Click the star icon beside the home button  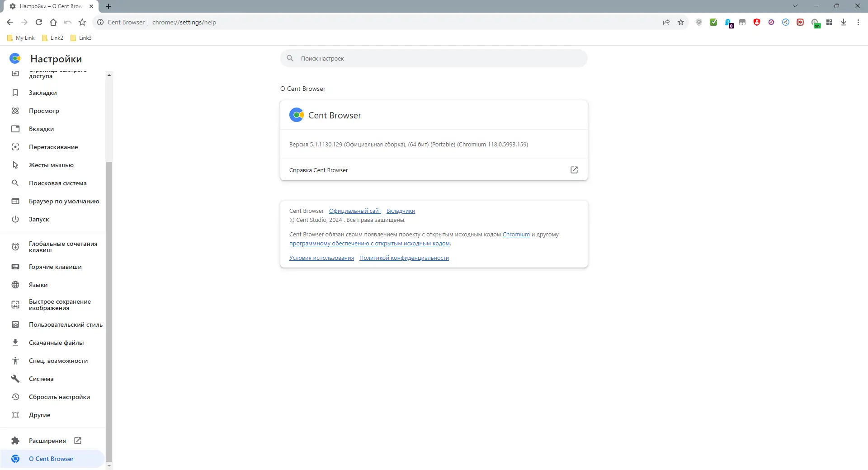pos(82,22)
